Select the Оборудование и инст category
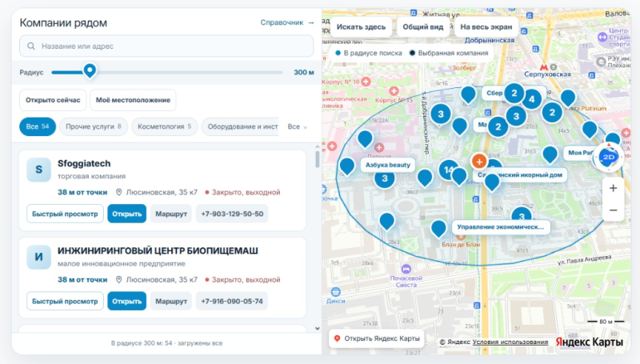 241,126
